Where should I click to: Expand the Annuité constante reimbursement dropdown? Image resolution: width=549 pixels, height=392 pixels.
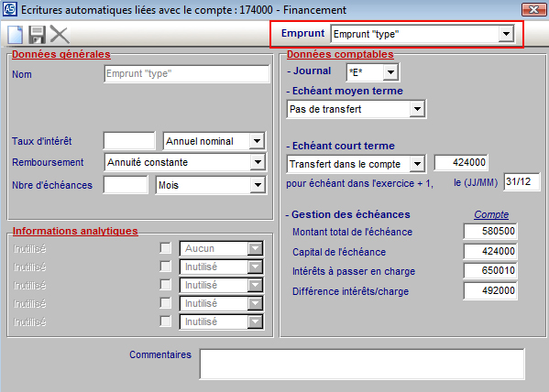(258, 162)
